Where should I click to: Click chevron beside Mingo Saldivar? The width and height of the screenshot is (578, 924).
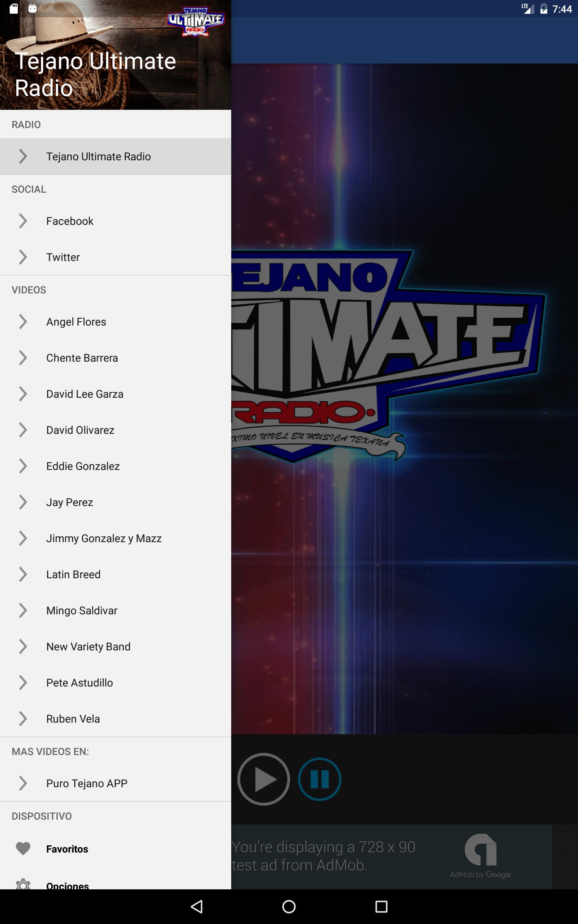[x=23, y=611]
